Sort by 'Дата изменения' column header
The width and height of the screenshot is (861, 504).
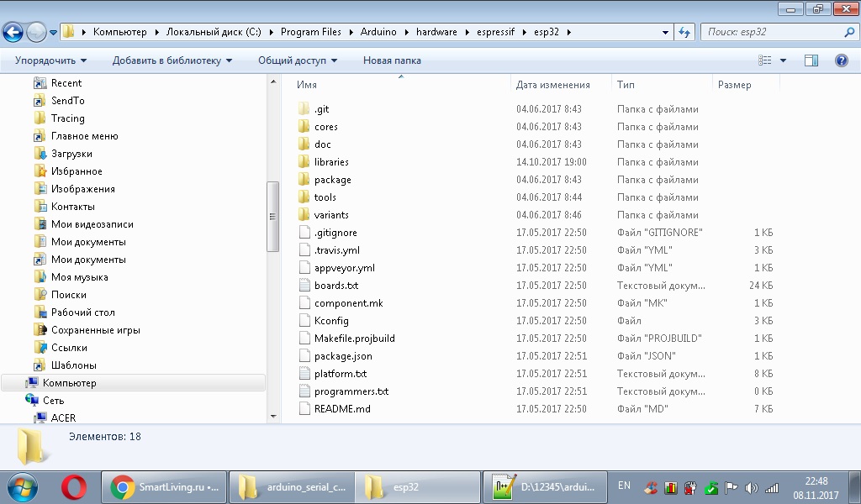[x=553, y=85]
